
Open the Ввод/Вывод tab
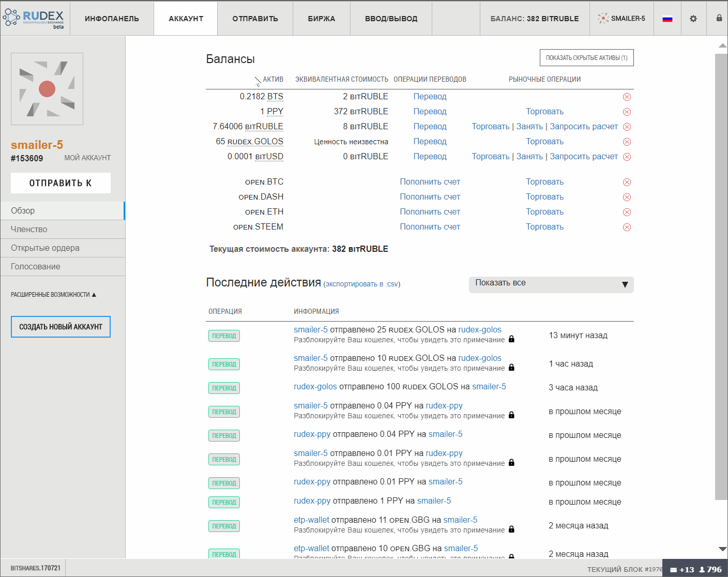point(391,19)
